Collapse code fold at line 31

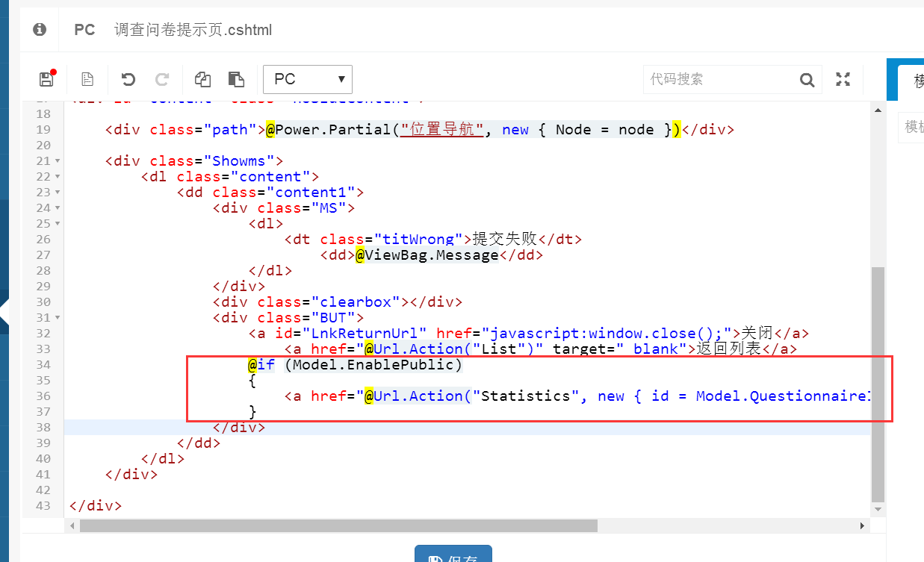(58, 318)
